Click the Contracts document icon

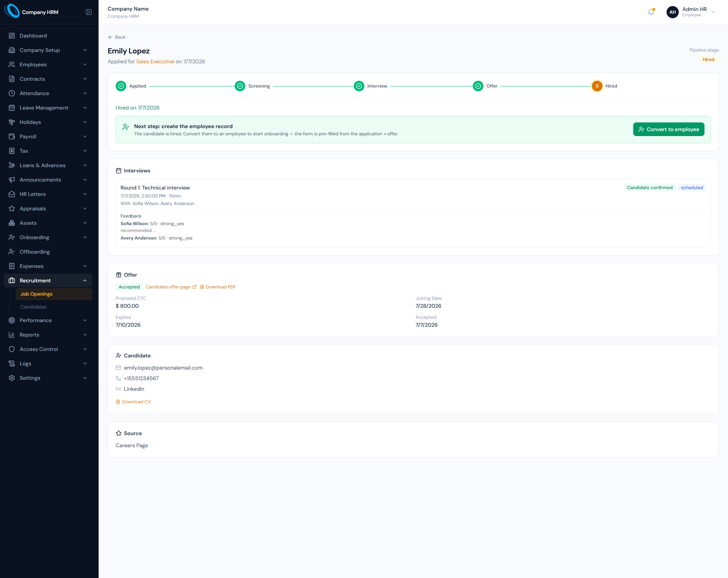tap(12, 79)
